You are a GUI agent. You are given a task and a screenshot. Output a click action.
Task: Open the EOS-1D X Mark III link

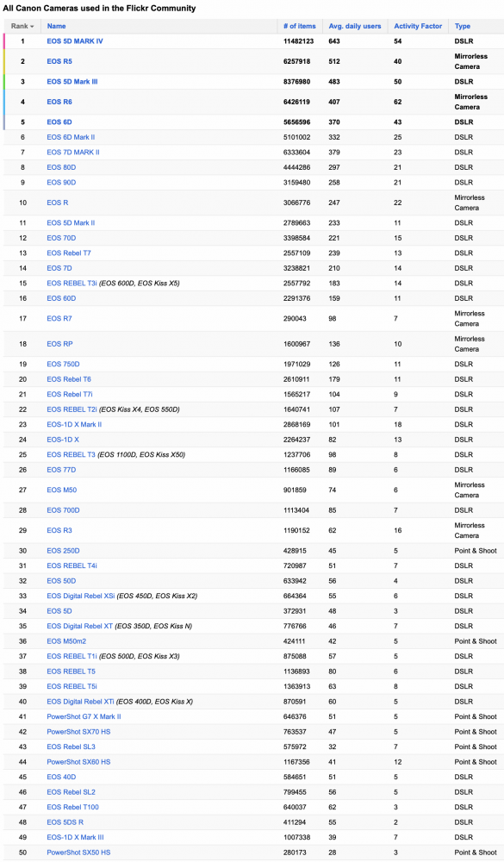[x=75, y=838]
